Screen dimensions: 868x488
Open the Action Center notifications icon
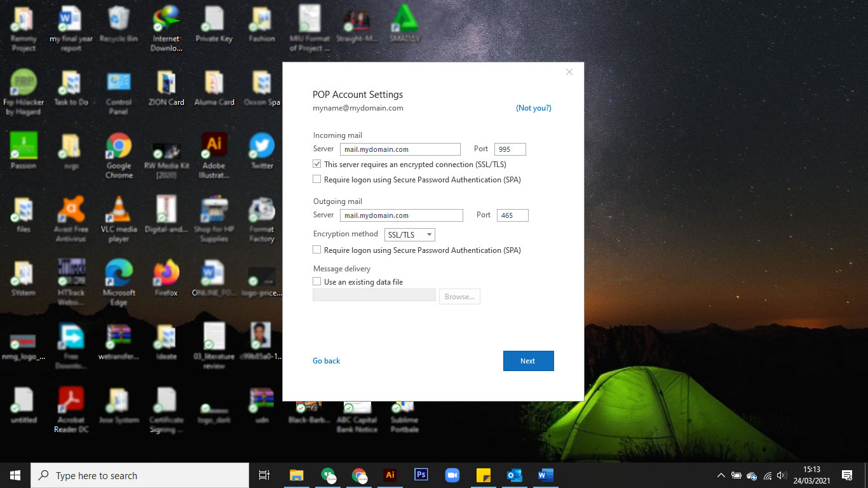tap(846, 475)
